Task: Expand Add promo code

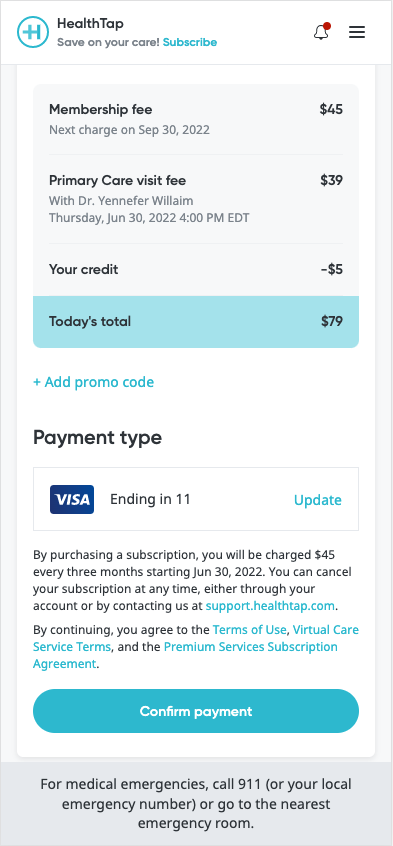Action: click(x=93, y=382)
